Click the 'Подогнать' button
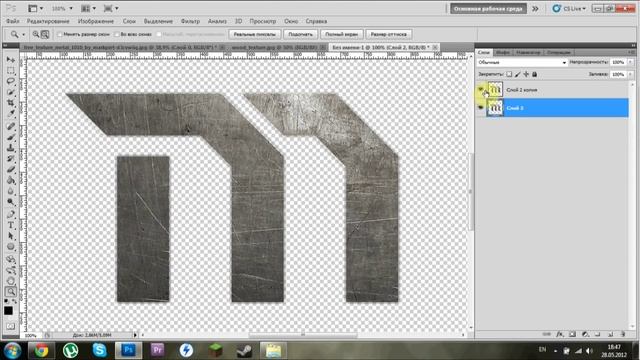Image resolution: width=640 pixels, height=360 pixels. [x=300, y=34]
